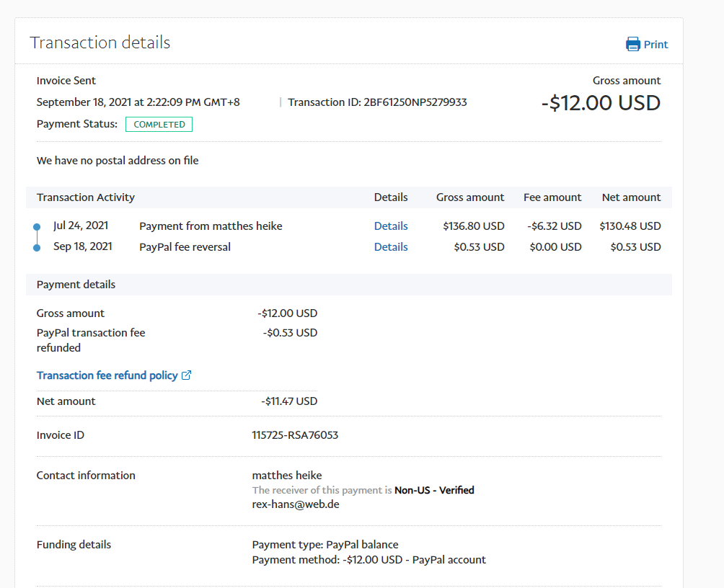Click the large -$12.00 USD gross amount
Image resolution: width=724 pixels, height=588 pixels.
coord(601,103)
